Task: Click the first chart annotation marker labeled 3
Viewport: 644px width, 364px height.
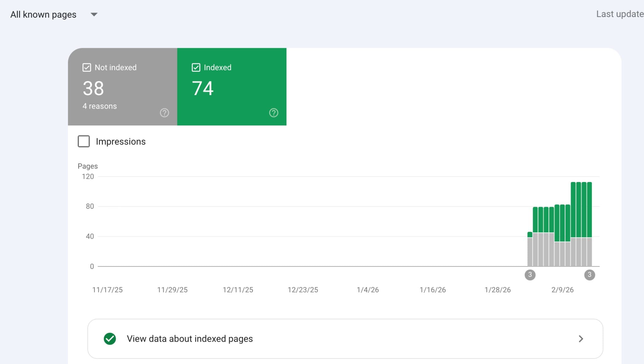Action: coord(530,275)
